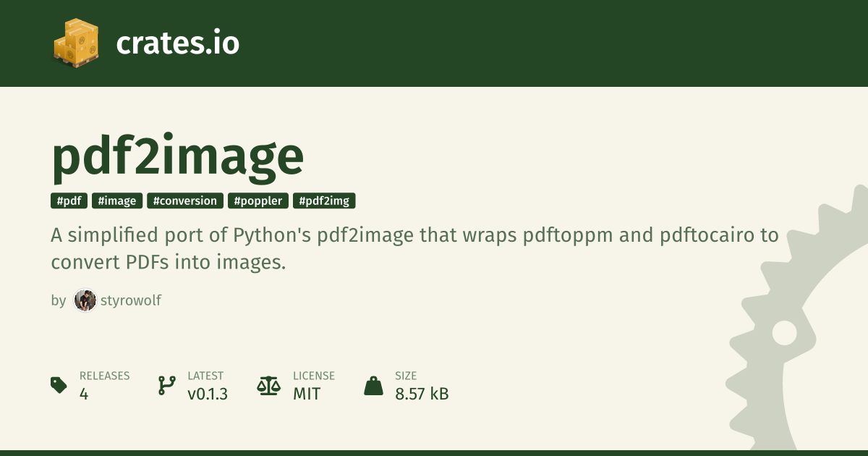Click the 8.57 kB size value
868x456 pixels.
point(422,394)
